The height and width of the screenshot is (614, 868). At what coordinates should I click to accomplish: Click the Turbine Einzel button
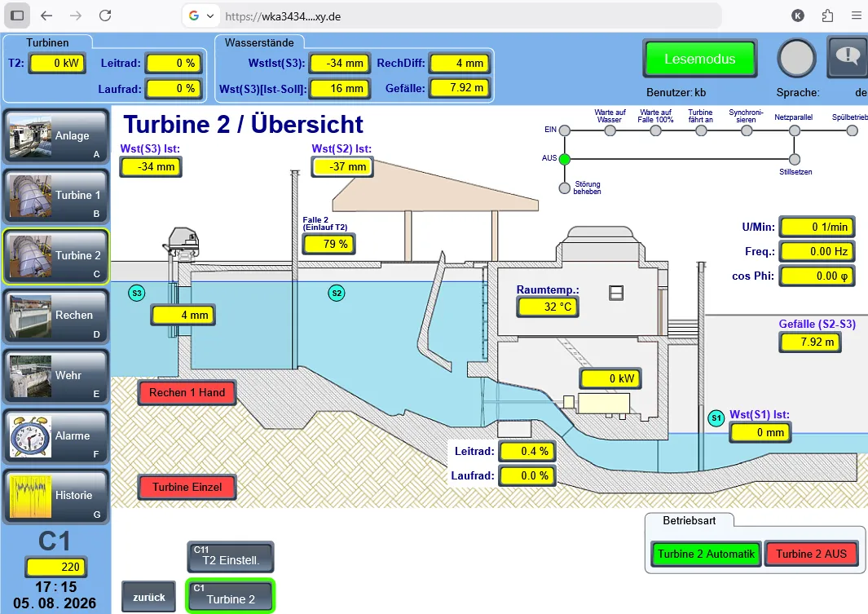pos(187,488)
